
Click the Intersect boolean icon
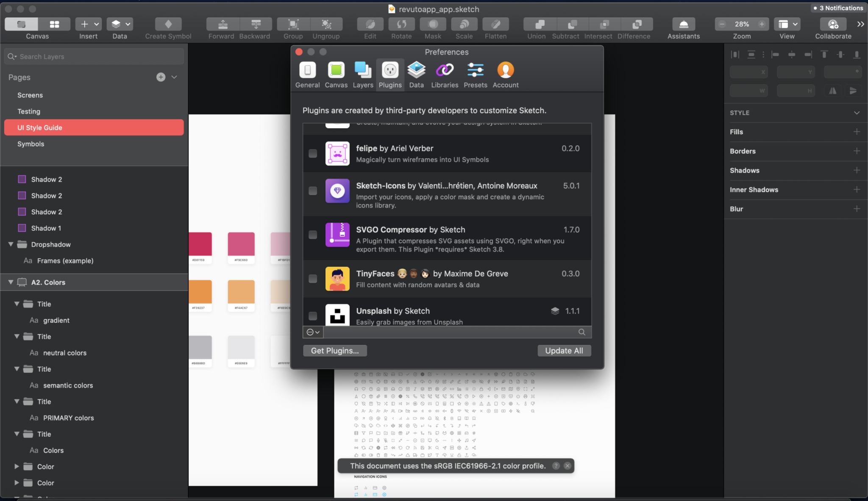(605, 24)
